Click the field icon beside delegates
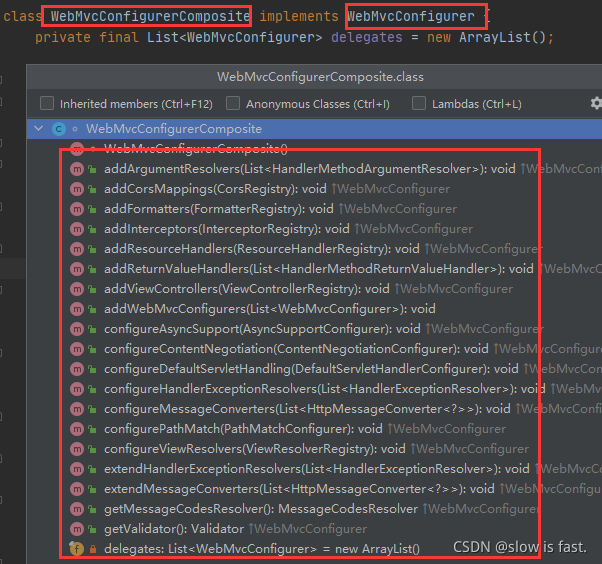602x564 pixels. 77,549
